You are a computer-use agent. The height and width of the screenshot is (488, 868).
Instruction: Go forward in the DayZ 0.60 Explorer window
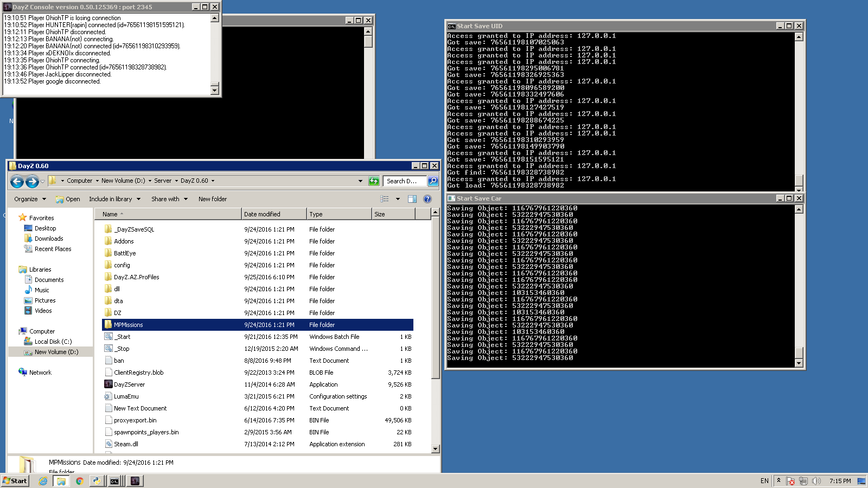click(x=32, y=181)
